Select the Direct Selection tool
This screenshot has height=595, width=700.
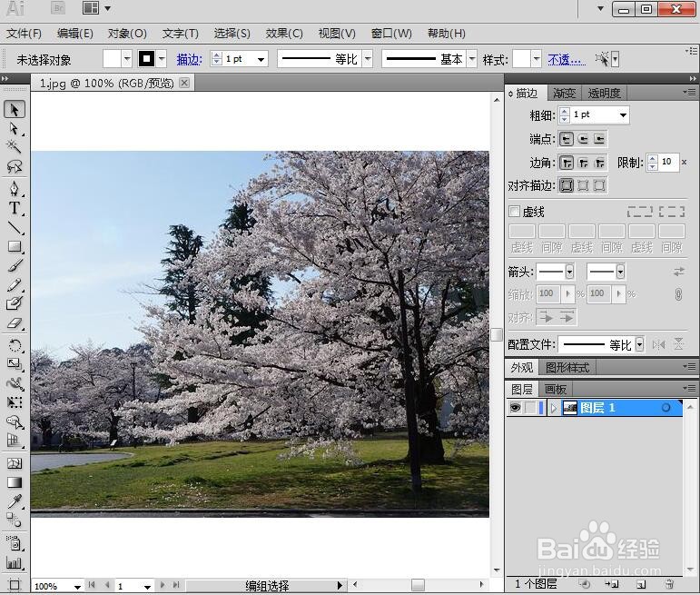[x=15, y=129]
